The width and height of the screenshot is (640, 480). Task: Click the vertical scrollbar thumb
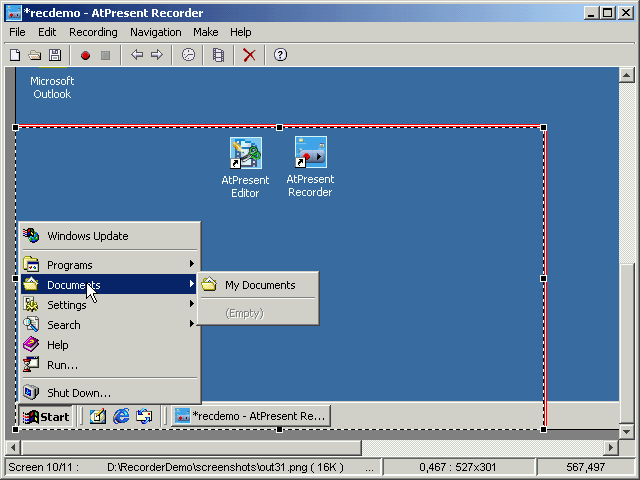pyautogui.click(x=627, y=343)
